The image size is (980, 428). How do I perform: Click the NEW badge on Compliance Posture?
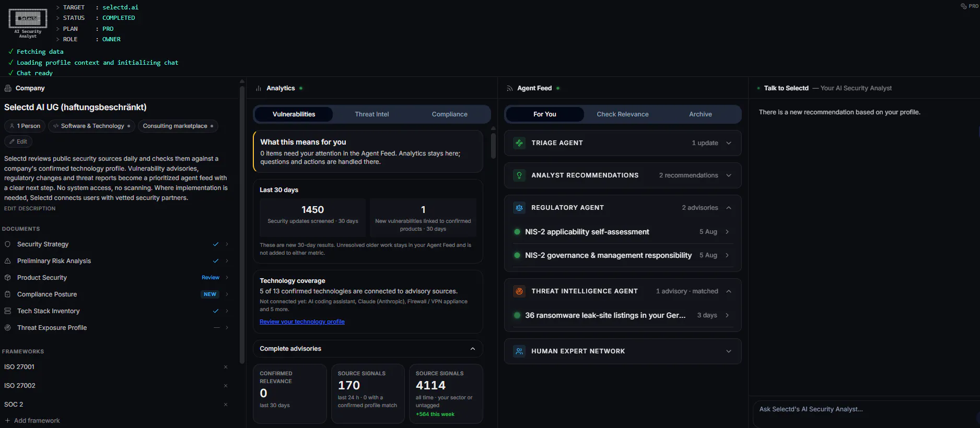click(210, 294)
